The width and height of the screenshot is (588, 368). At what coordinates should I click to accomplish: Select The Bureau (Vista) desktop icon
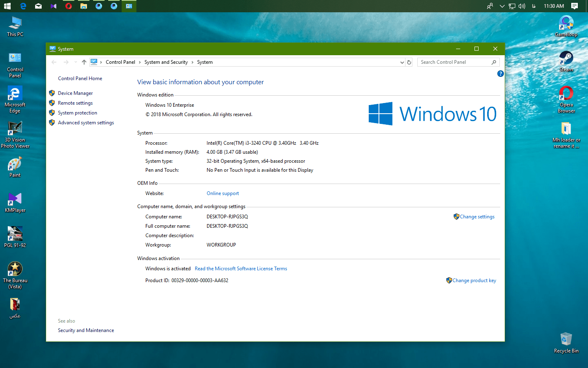(15, 276)
